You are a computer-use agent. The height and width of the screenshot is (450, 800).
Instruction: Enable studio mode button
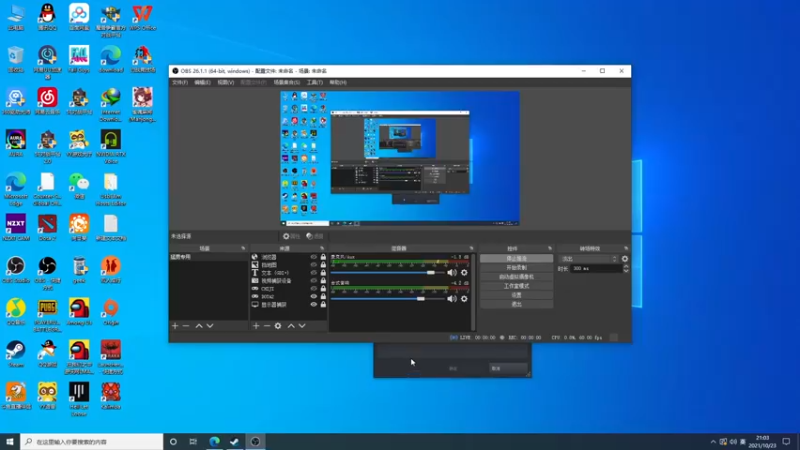[516, 286]
